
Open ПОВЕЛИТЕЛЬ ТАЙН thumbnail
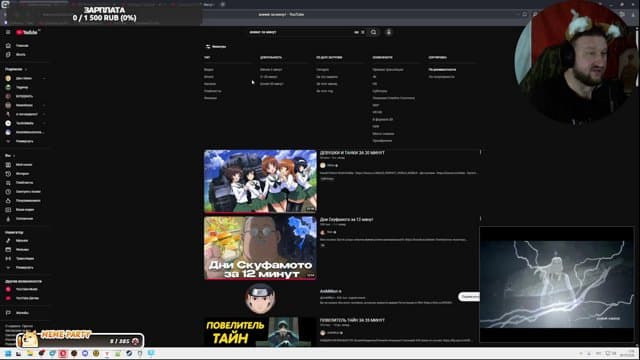pyautogui.click(x=260, y=332)
